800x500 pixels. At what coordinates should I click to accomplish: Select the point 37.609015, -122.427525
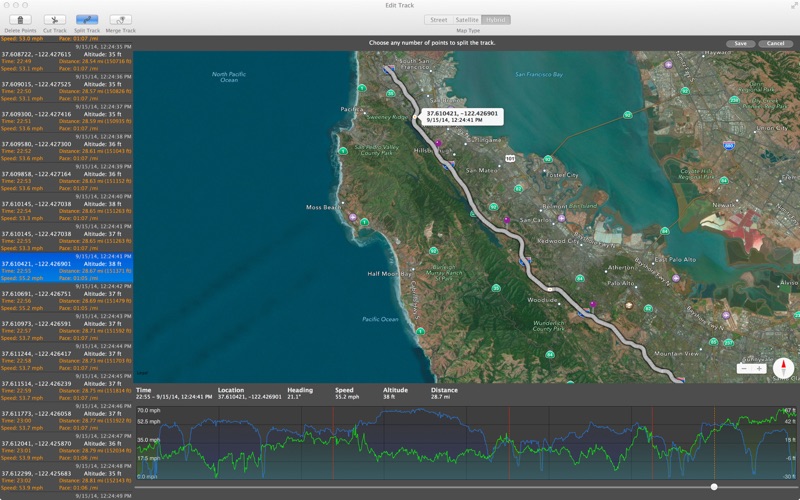point(66,88)
